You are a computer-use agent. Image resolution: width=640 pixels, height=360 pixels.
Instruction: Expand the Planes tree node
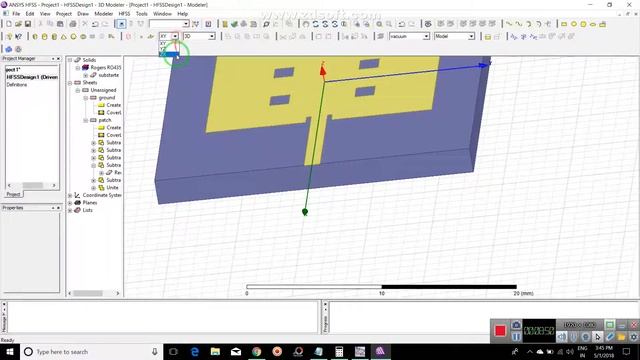tap(70, 203)
